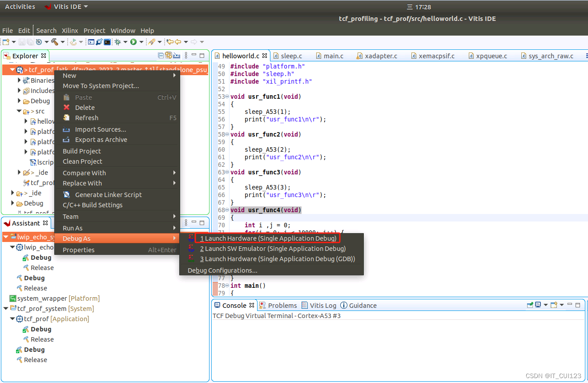Maximize the Explorer panel
588x383 pixels.
pyautogui.click(x=202, y=56)
